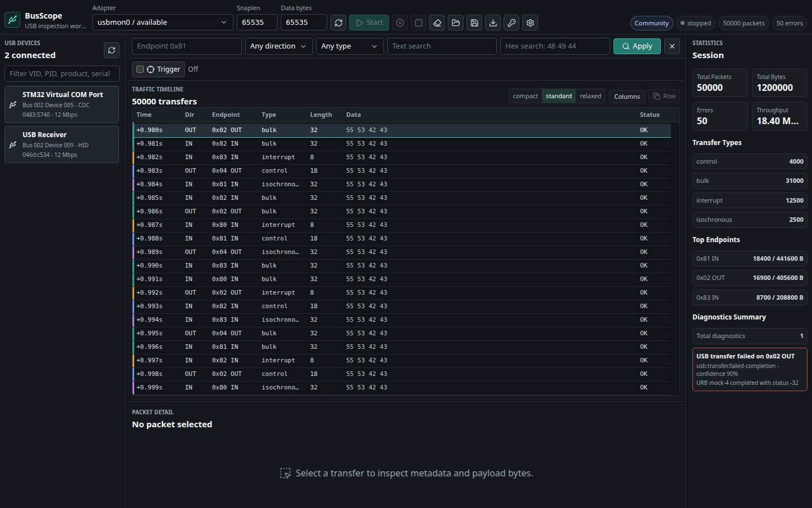This screenshot has height=508, width=812.
Task: Save the capture with the floppy icon
Action: tap(474, 23)
